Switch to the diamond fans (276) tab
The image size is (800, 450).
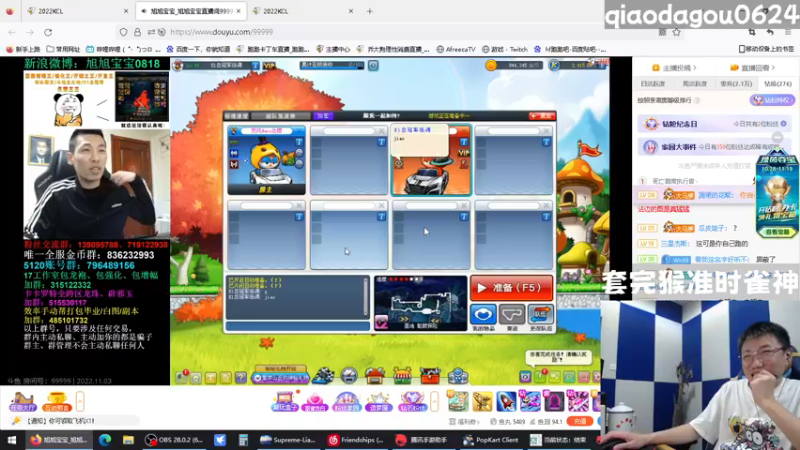click(778, 84)
